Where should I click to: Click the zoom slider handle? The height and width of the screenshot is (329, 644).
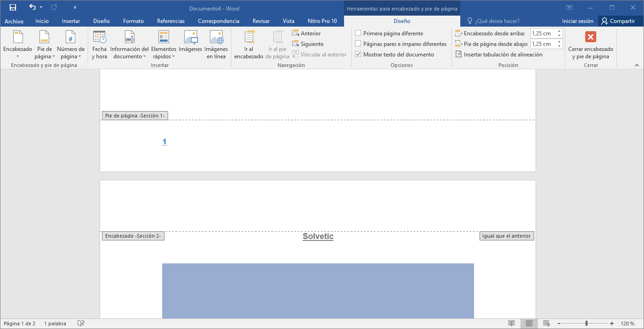[x=587, y=323]
